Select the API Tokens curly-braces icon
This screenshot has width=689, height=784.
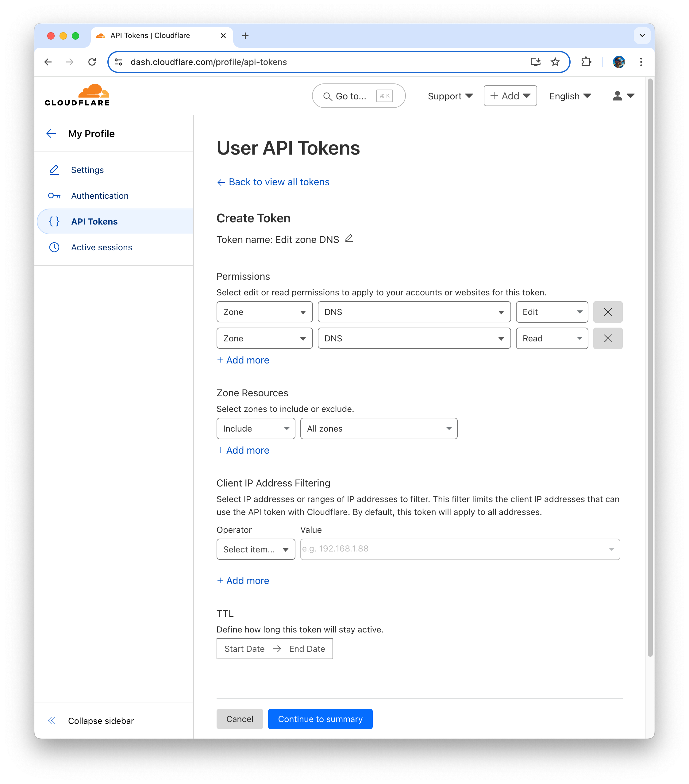click(54, 221)
